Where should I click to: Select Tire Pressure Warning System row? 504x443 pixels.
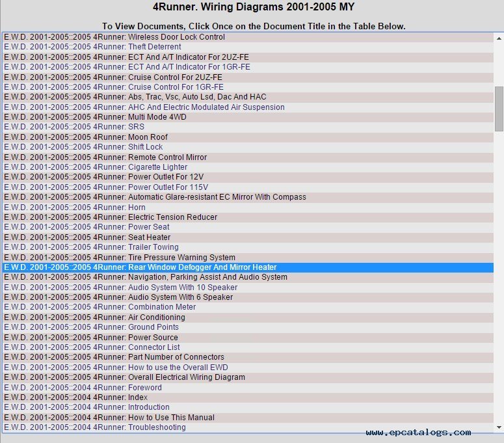(248, 257)
